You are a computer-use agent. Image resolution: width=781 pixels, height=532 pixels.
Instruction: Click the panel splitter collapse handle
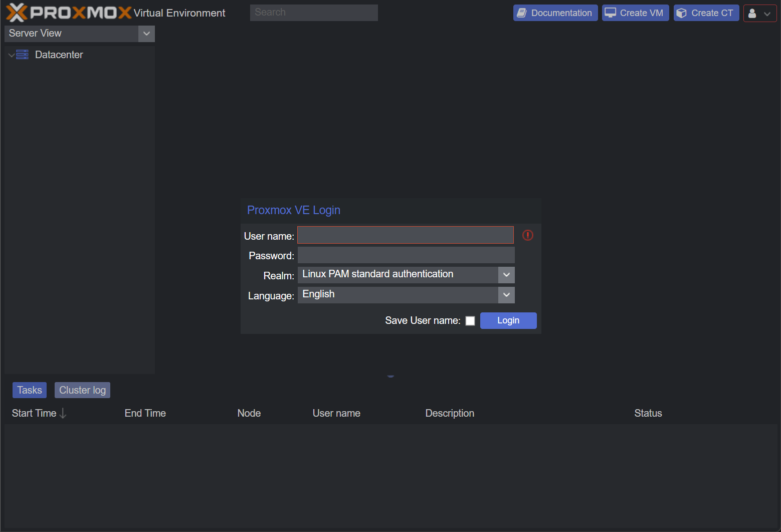tap(390, 376)
